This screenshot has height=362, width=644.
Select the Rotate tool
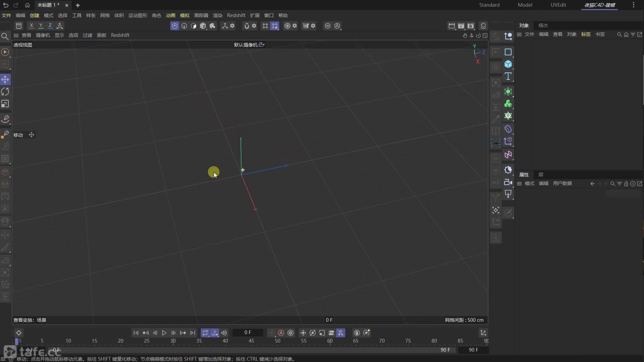[5, 92]
